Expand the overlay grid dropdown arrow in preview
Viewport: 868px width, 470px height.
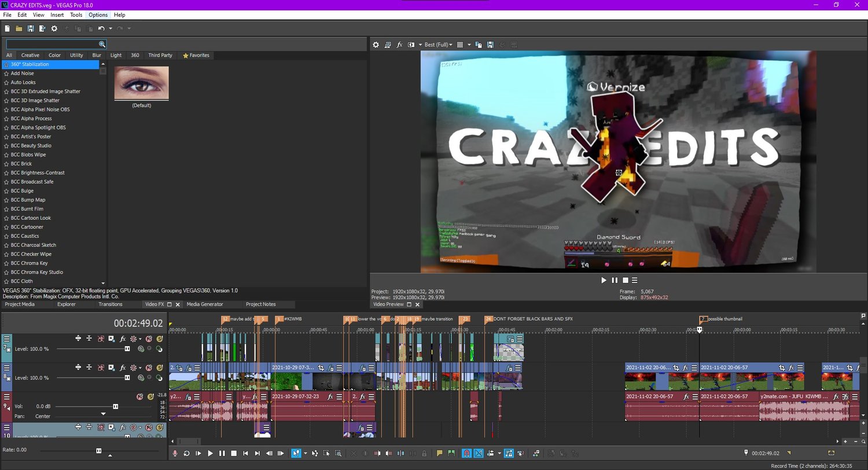(x=469, y=45)
